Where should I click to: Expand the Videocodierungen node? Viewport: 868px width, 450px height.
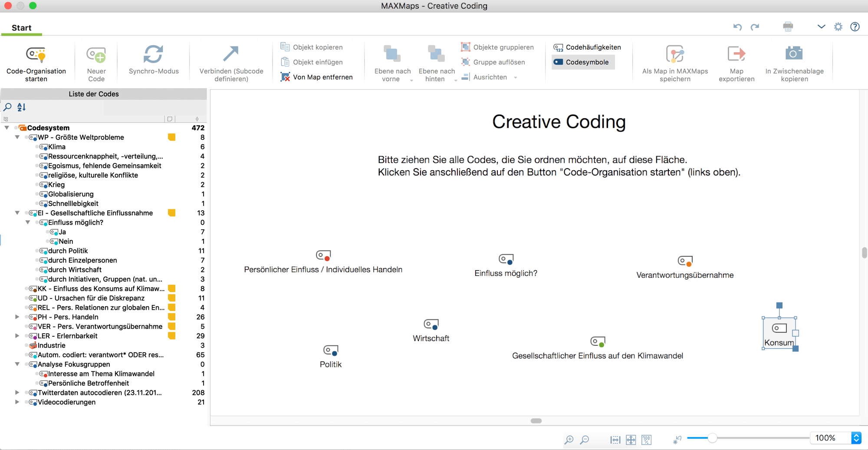17,402
